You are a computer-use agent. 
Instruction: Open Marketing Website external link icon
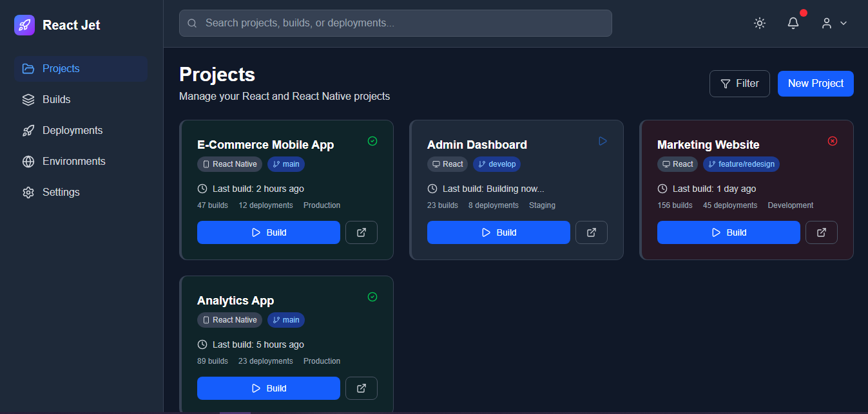click(x=822, y=232)
